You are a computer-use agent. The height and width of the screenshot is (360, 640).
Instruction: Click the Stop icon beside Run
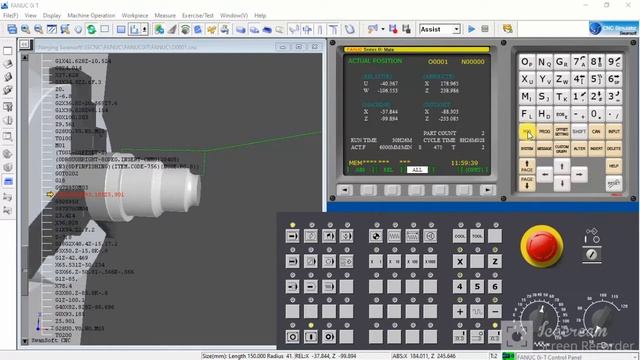[x=484, y=29]
